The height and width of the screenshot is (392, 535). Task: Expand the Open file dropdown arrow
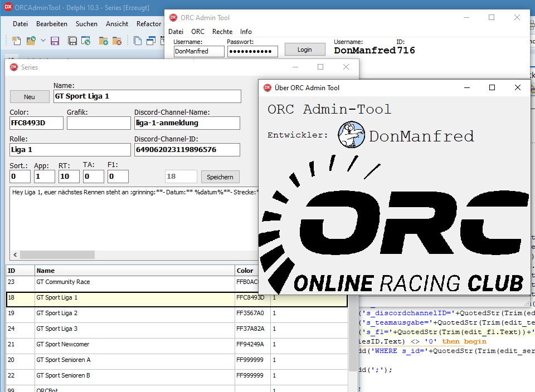click(x=42, y=41)
